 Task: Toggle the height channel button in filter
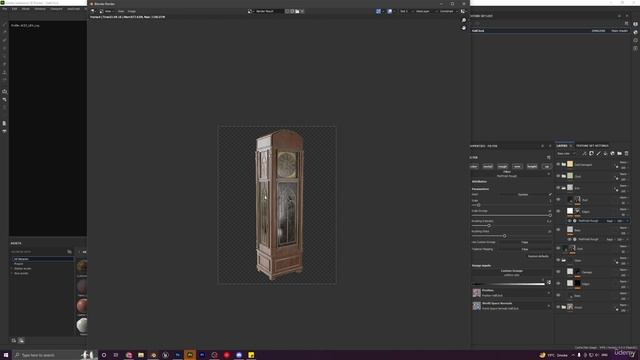[x=532, y=167]
